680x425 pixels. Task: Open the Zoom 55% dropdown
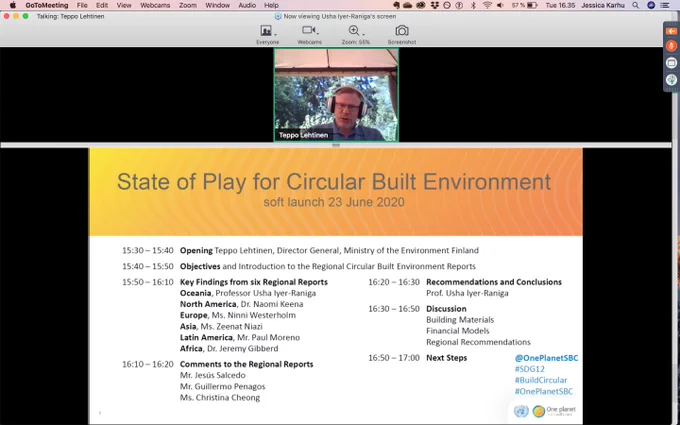pyautogui.click(x=356, y=35)
